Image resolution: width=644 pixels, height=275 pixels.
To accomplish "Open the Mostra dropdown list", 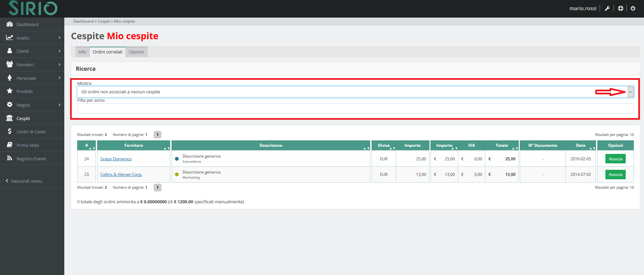I will pos(630,92).
